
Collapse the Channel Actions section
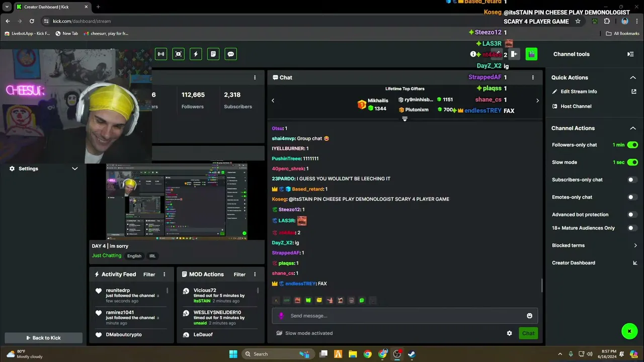633,128
